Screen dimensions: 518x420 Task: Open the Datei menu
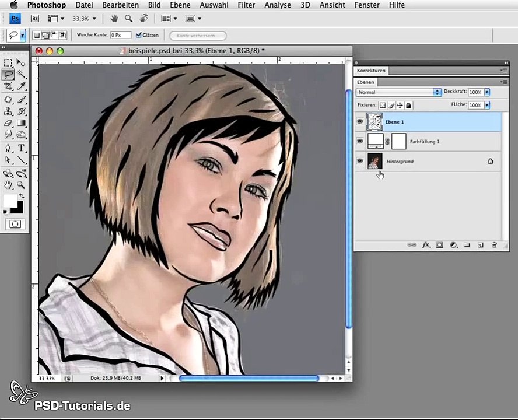[x=84, y=5]
